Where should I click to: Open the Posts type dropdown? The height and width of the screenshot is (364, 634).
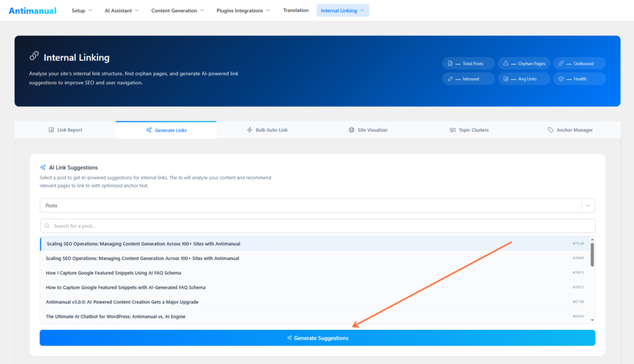(317, 205)
